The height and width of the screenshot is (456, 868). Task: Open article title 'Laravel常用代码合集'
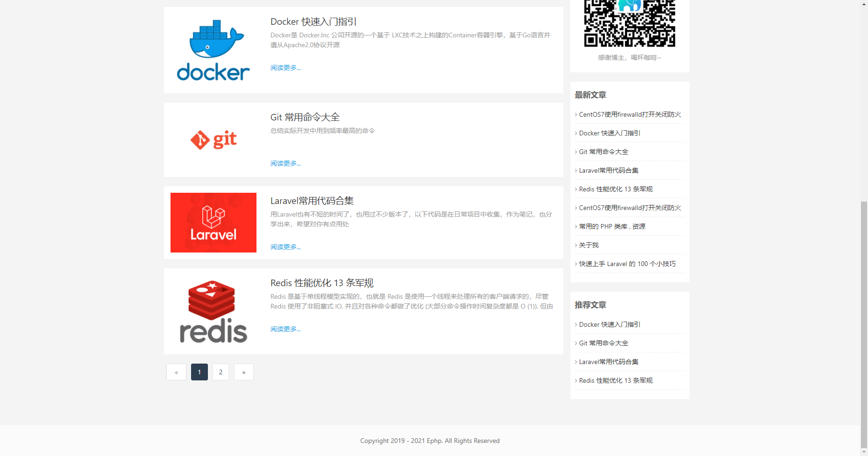(312, 201)
